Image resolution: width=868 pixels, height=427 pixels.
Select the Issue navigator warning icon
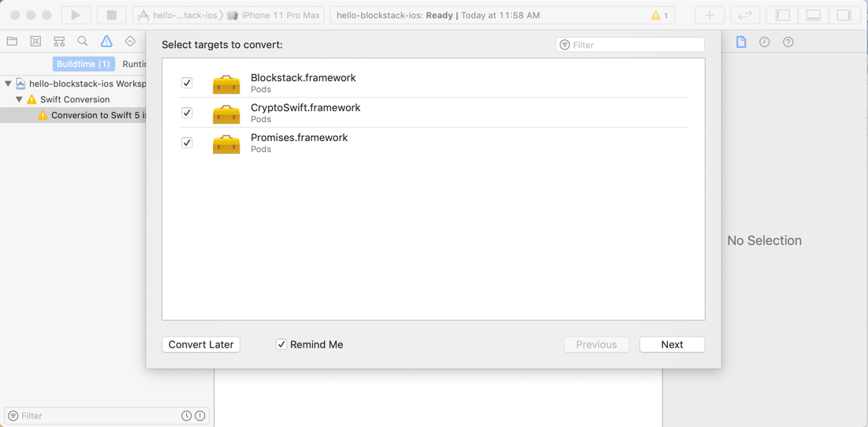(x=106, y=42)
